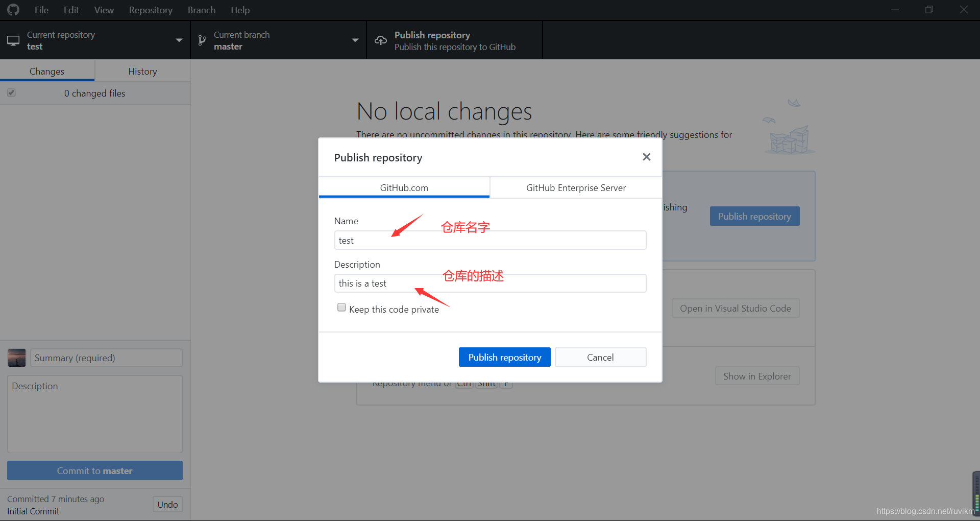Click Open in Visual Studio Code button
Image resolution: width=980 pixels, height=521 pixels.
click(x=736, y=308)
